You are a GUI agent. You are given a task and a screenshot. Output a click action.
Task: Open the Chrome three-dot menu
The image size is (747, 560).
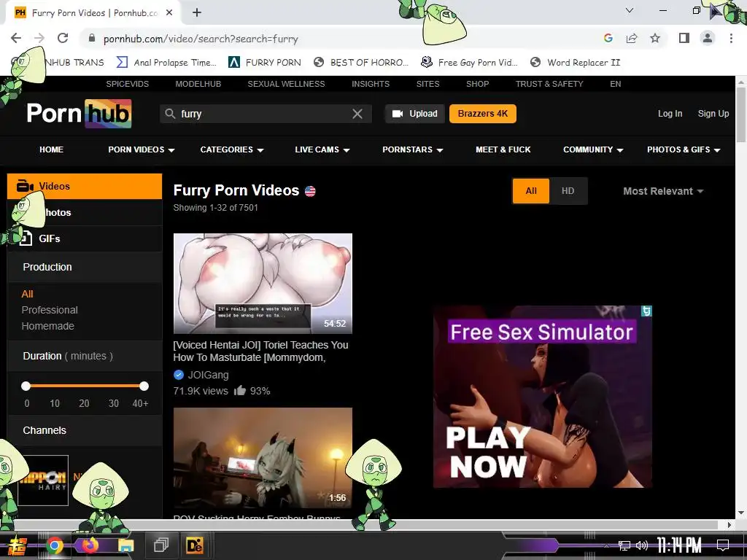pos(731,38)
